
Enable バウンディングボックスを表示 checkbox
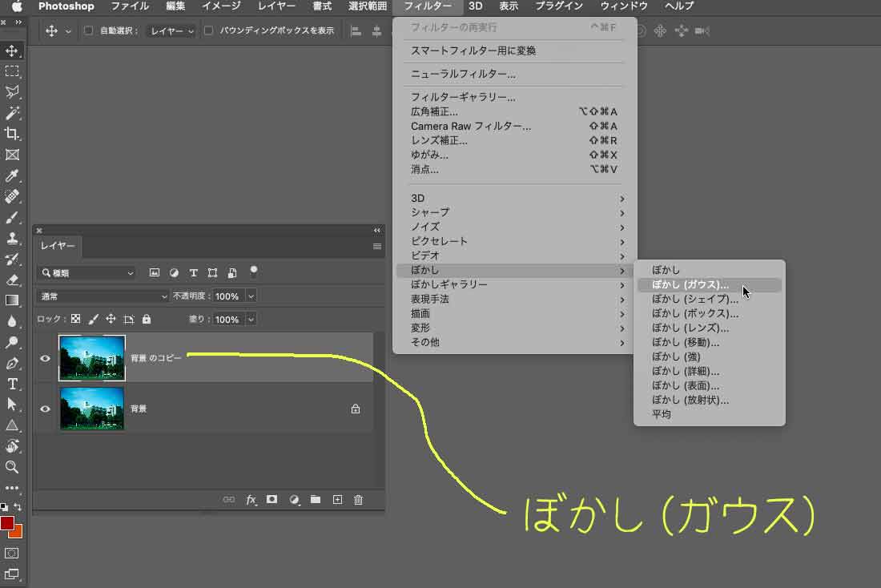point(208,30)
